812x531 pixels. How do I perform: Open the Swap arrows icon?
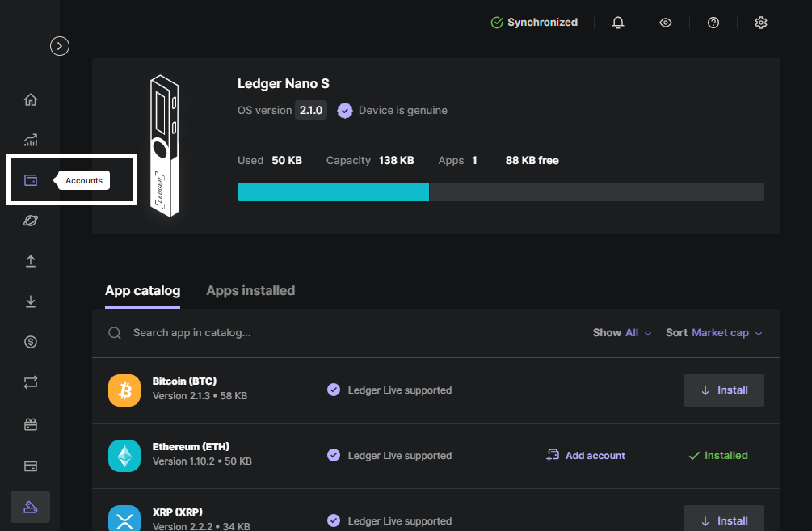pos(31,382)
